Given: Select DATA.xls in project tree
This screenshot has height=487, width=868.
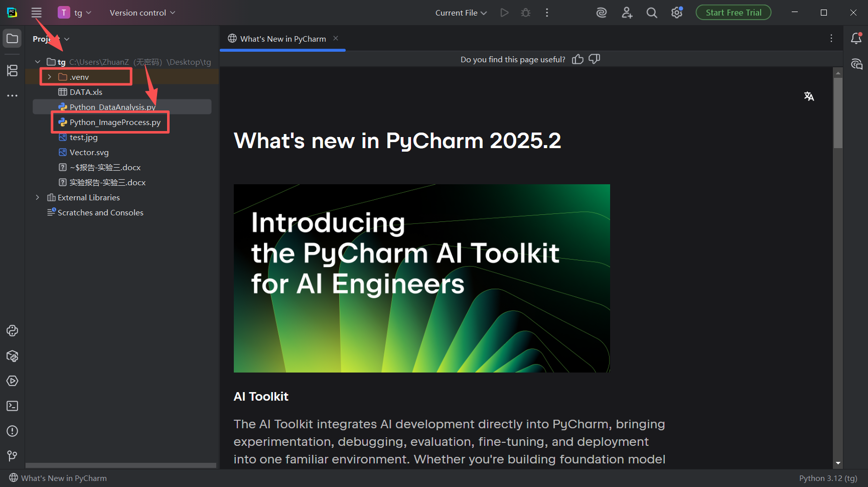Looking at the screenshot, I should pos(86,92).
